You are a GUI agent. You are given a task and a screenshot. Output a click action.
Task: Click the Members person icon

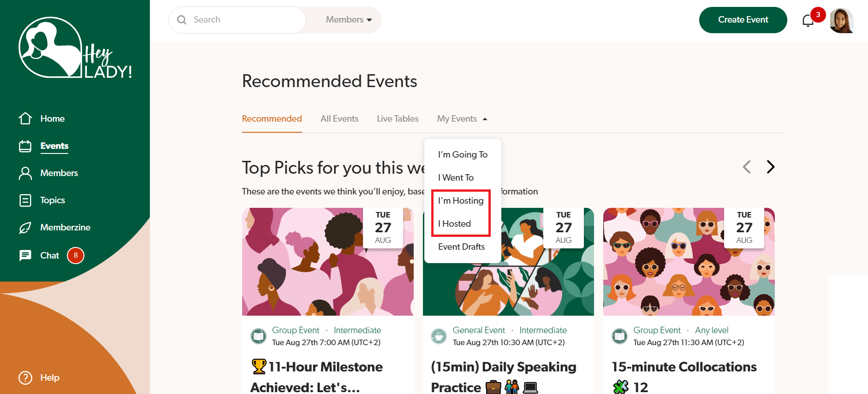pos(25,173)
